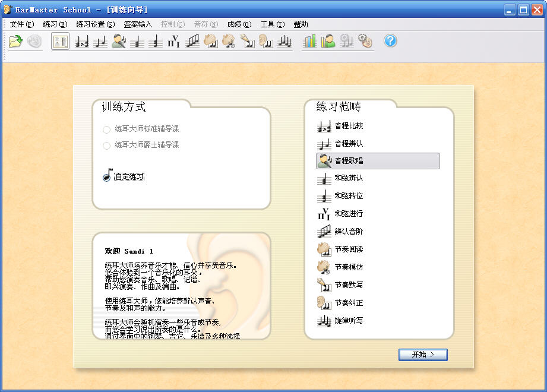Click the user profile toolbar icon

(328, 41)
